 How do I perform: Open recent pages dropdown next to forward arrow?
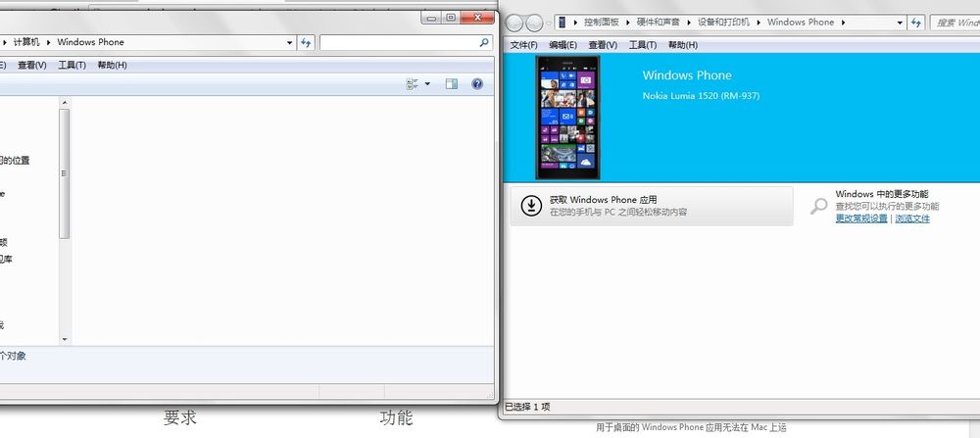(x=549, y=24)
